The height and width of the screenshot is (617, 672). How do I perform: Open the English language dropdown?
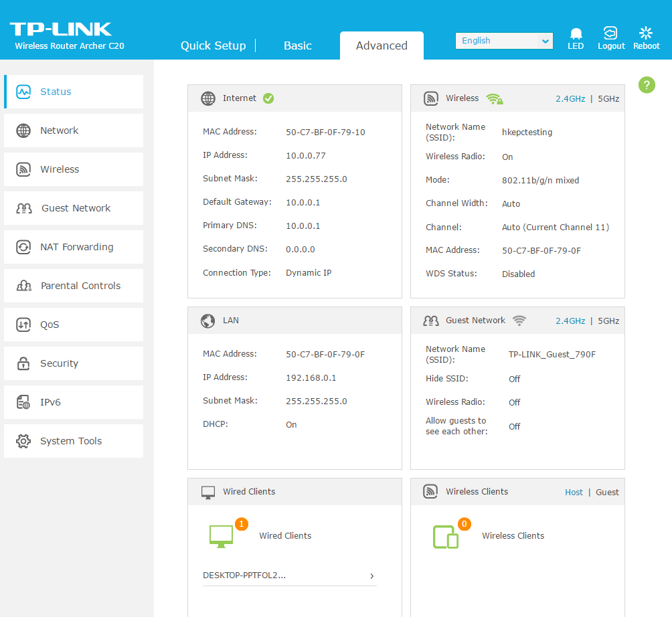[504, 41]
